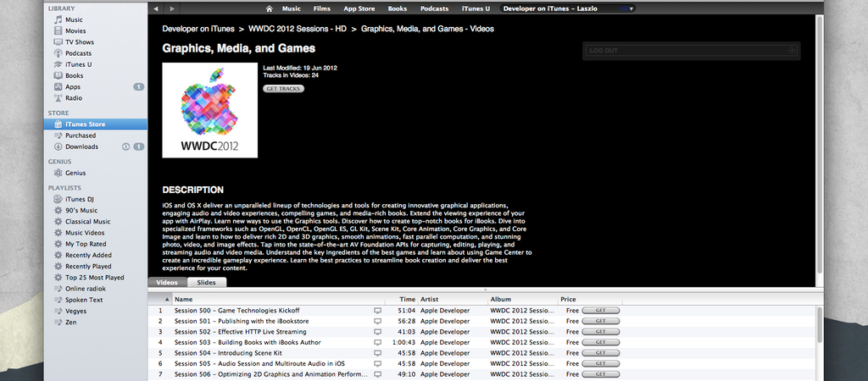Open Developer on iTunes account dropdown
The image size is (868, 381).
(567, 8)
